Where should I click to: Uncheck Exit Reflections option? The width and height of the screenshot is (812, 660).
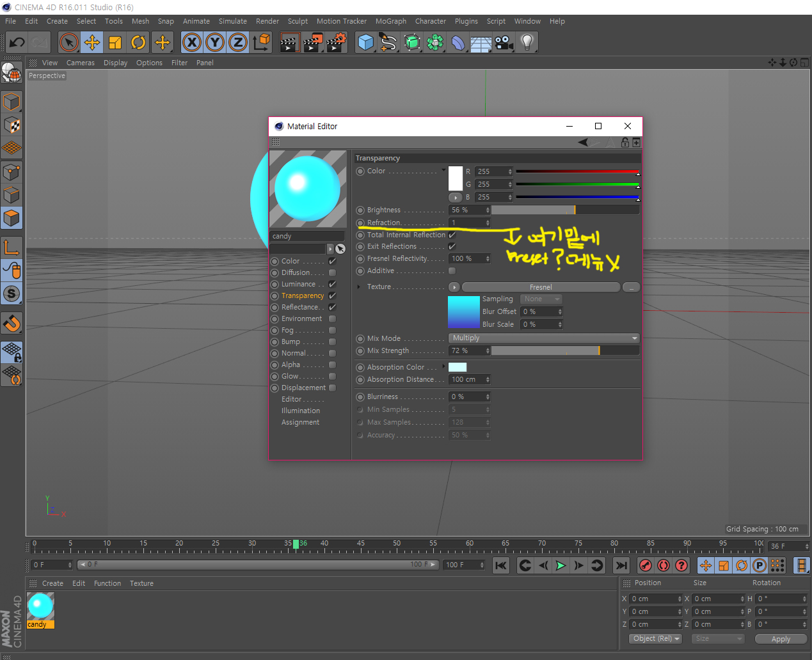[x=452, y=246]
